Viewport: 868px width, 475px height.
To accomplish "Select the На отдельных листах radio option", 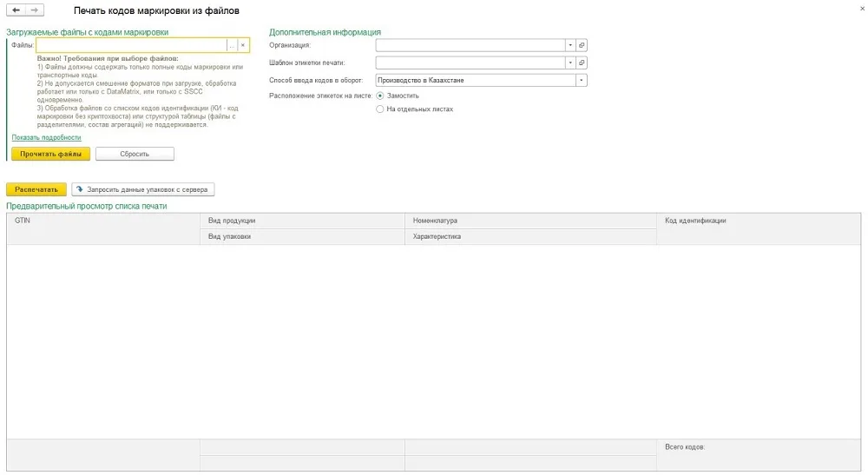I will coord(380,109).
